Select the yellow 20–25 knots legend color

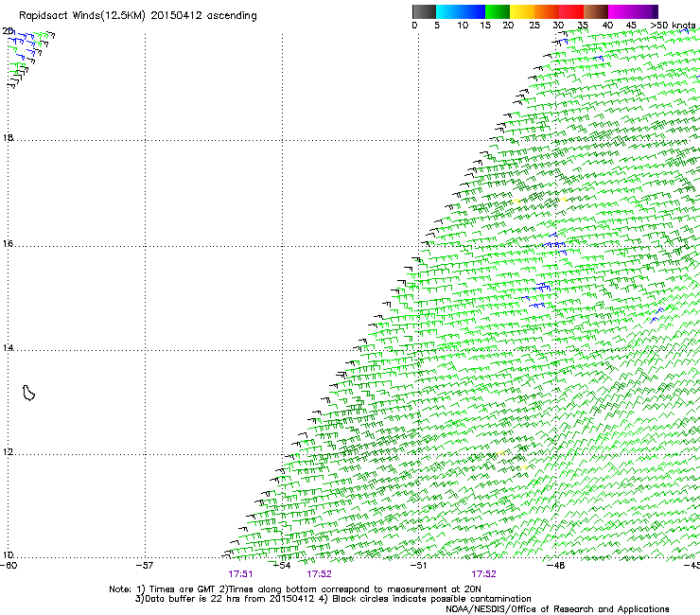click(x=522, y=11)
